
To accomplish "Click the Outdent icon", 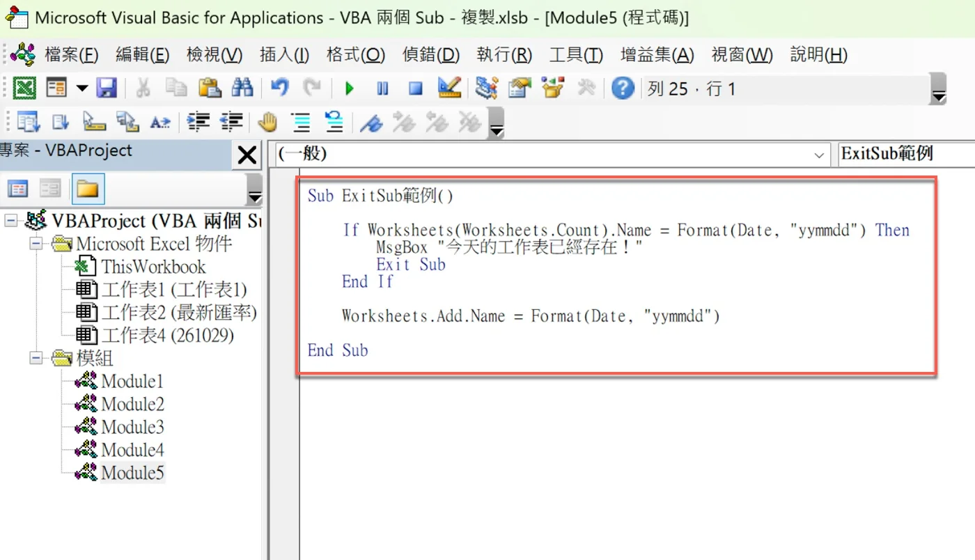I will click(x=231, y=123).
